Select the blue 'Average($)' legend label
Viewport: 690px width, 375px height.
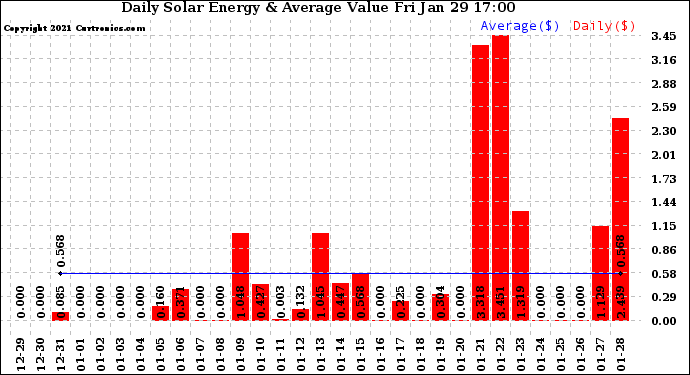520,26
